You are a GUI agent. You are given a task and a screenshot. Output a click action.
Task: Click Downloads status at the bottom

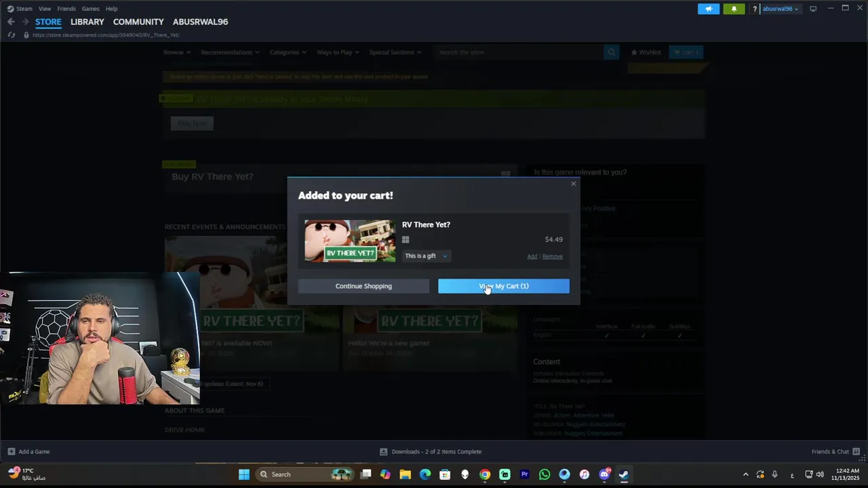[x=431, y=451]
